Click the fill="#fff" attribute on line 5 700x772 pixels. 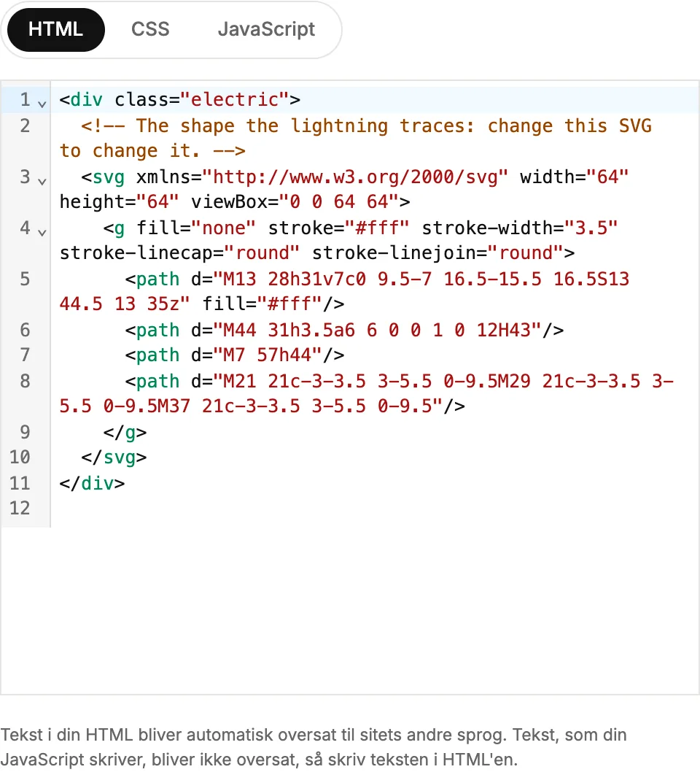[x=262, y=304]
